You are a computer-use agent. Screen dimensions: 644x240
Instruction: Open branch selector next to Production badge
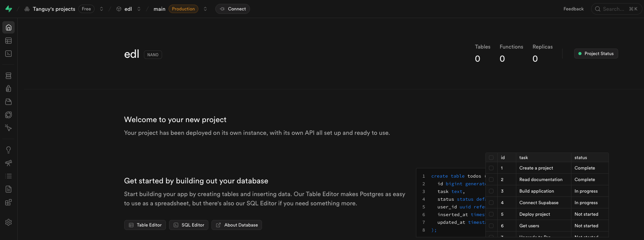[x=205, y=9]
